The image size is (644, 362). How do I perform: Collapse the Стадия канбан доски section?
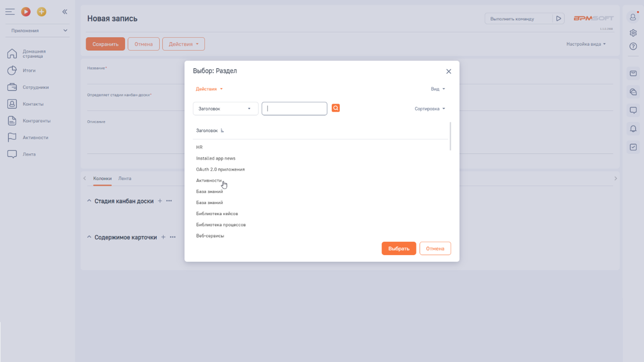[x=89, y=201]
